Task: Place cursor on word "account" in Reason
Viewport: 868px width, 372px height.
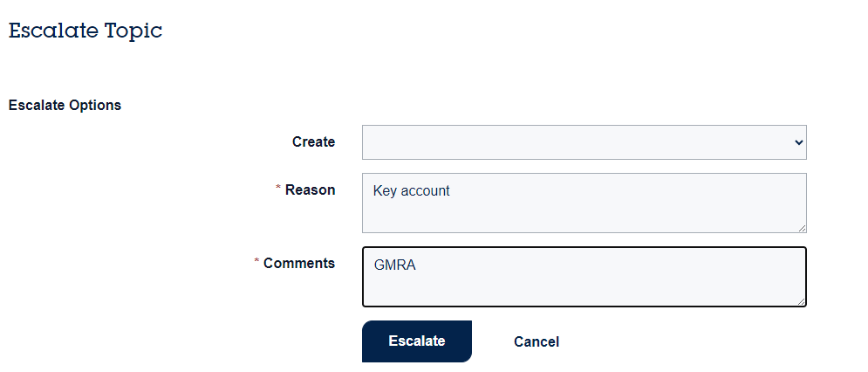Action: point(425,191)
